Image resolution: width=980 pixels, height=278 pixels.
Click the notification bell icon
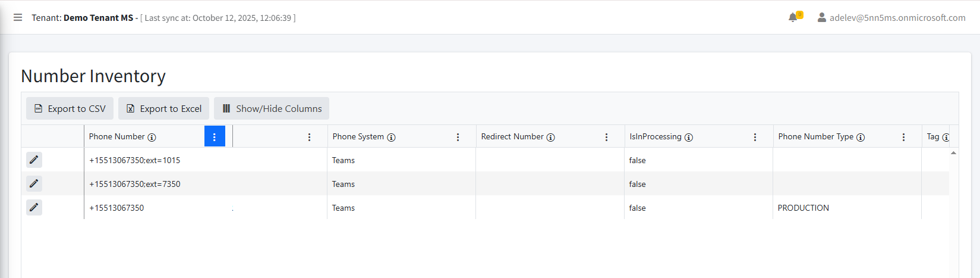[x=793, y=18]
